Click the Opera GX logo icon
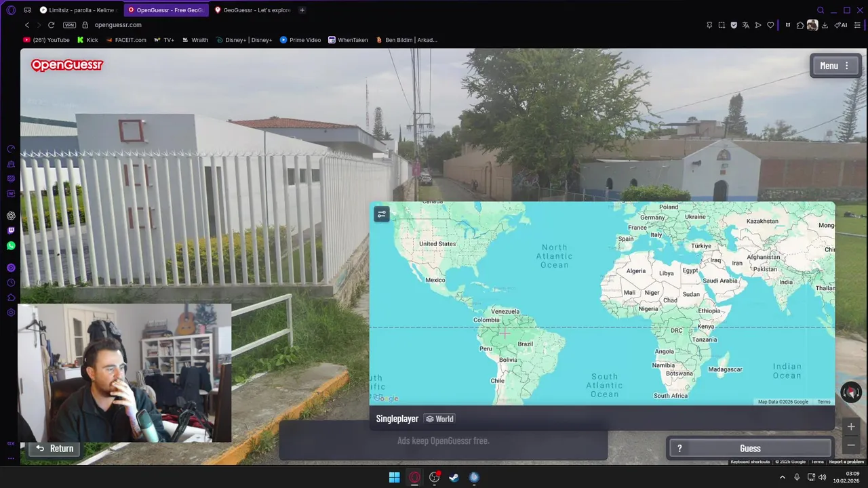Viewport: 868px width, 488px height. coord(11,10)
